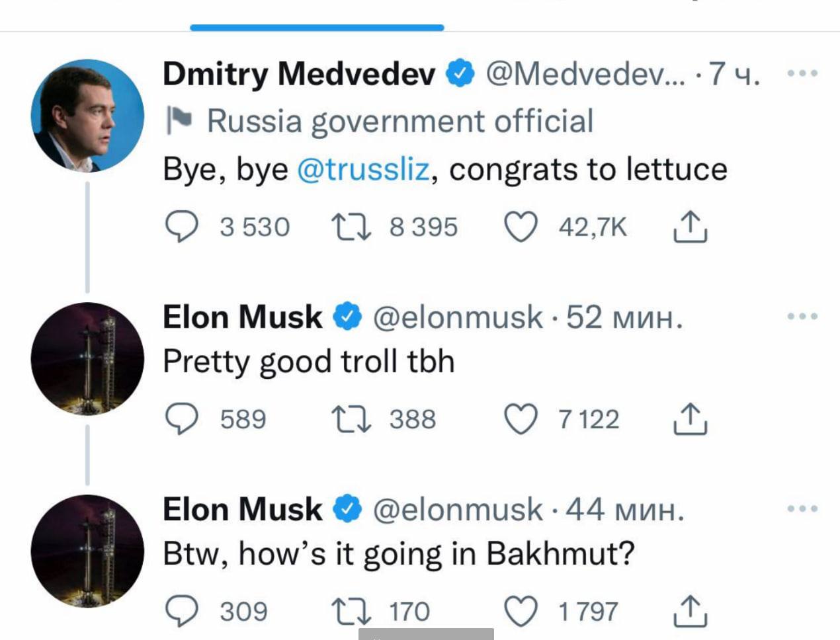Retweet the 'Pretty good troll tbh' tweet
Viewport: 840px width, 640px height.
coord(352,420)
